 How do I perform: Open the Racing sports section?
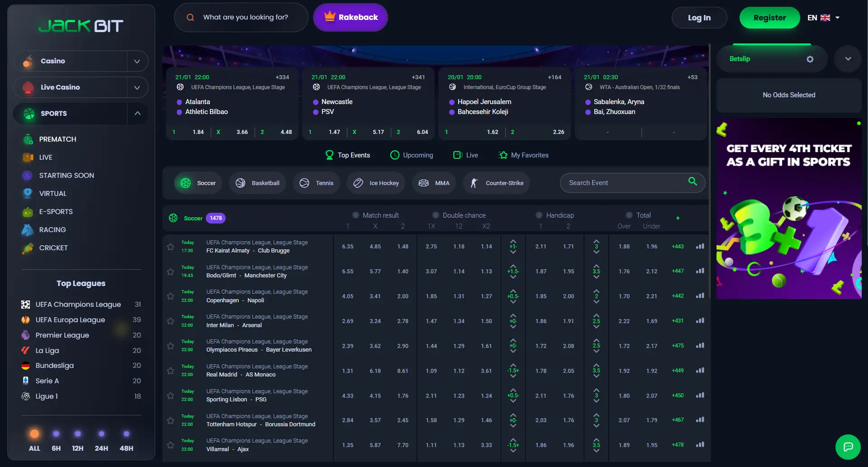point(52,230)
